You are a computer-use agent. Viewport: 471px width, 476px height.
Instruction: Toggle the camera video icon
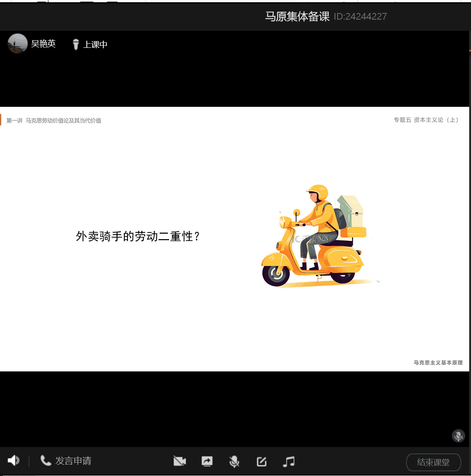tap(179, 461)
